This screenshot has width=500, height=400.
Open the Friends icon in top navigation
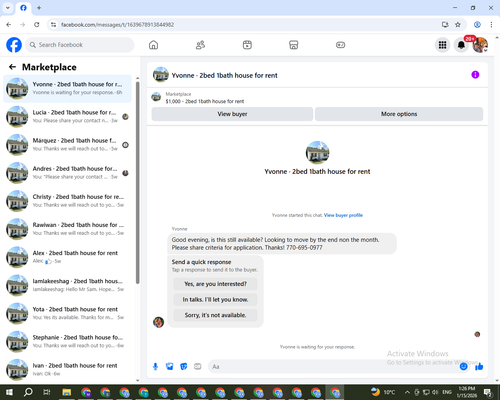[x=200, y=45]
